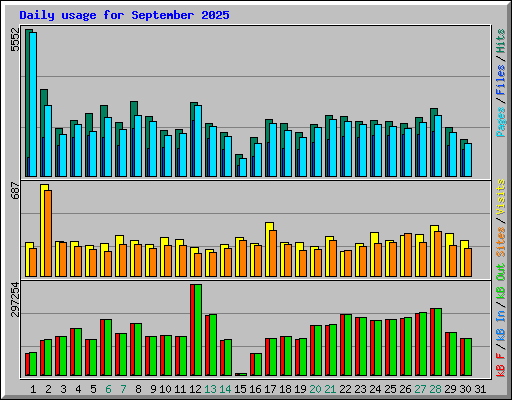Click the yellow visits bar for day 17
Image resolution: width=512 pixels, height=400 pixels.
[x=267, y=249]
